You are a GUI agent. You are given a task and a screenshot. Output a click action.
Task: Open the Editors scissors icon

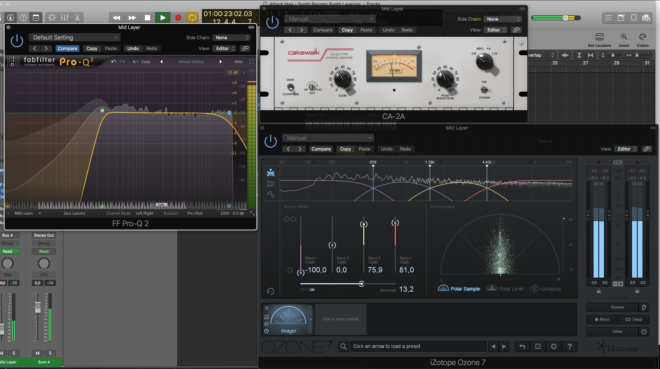(x=77, y=18)
